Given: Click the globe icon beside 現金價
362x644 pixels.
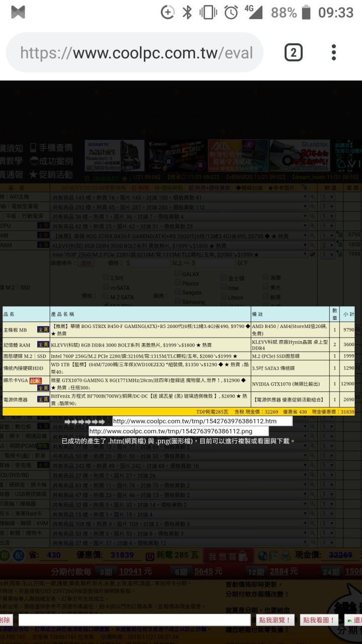Looking at the screenshot, I should click(262, 556).
